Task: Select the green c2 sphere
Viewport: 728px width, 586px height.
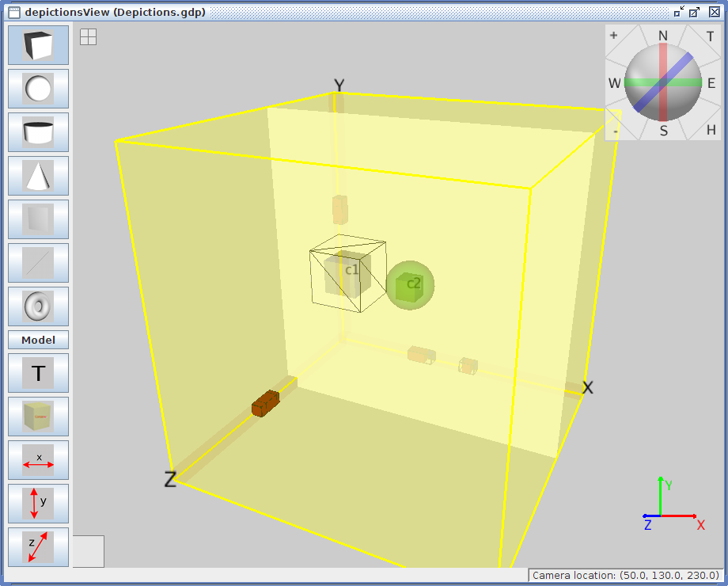Action: tap(410, 285)
